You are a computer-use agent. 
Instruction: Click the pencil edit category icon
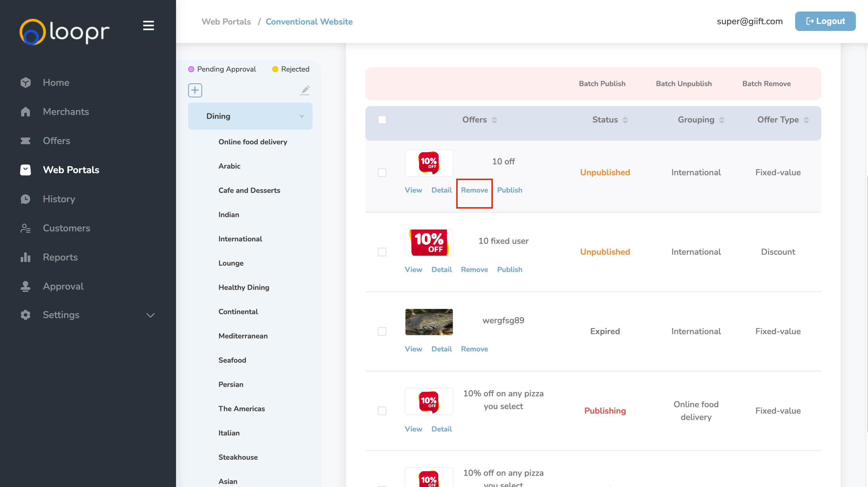click(305, 90)
